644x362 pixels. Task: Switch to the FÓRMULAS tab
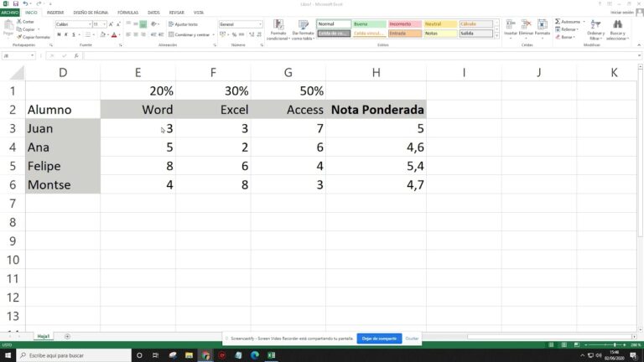click(127, 13)
